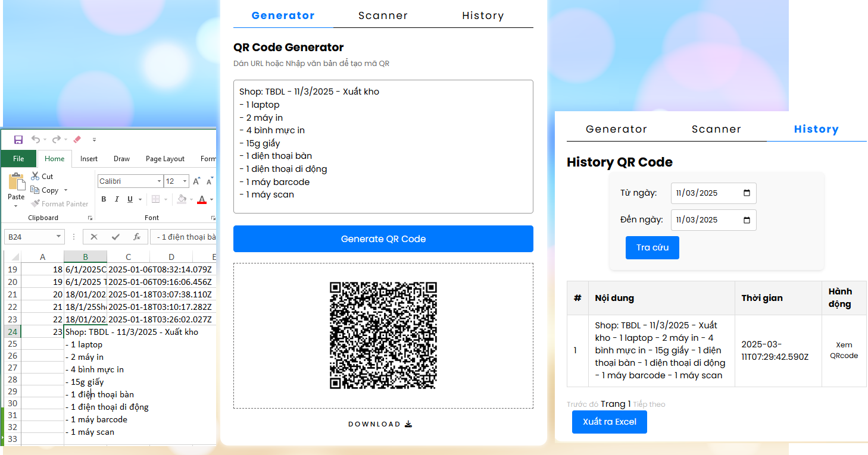Open the undo history dropdown arrow

pos(45,140)
